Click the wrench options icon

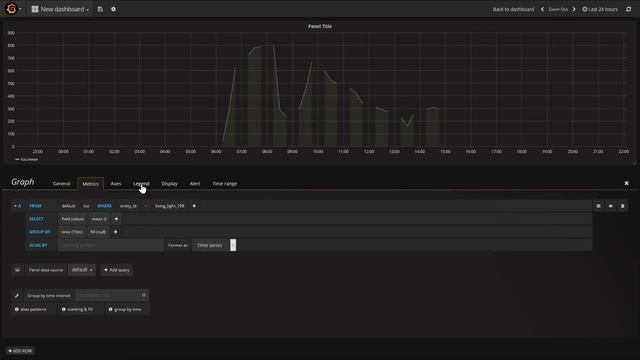[17, 295]
